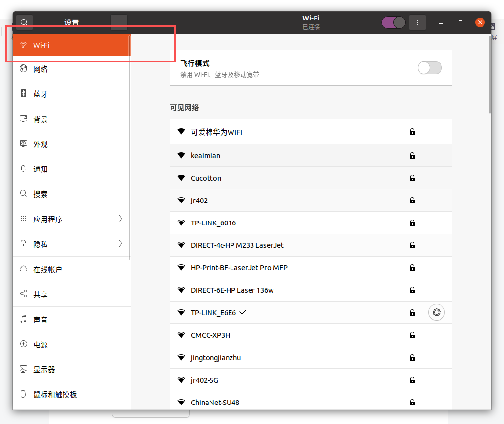
Task: Click the bell icon beside 通知
Action: 23,169
